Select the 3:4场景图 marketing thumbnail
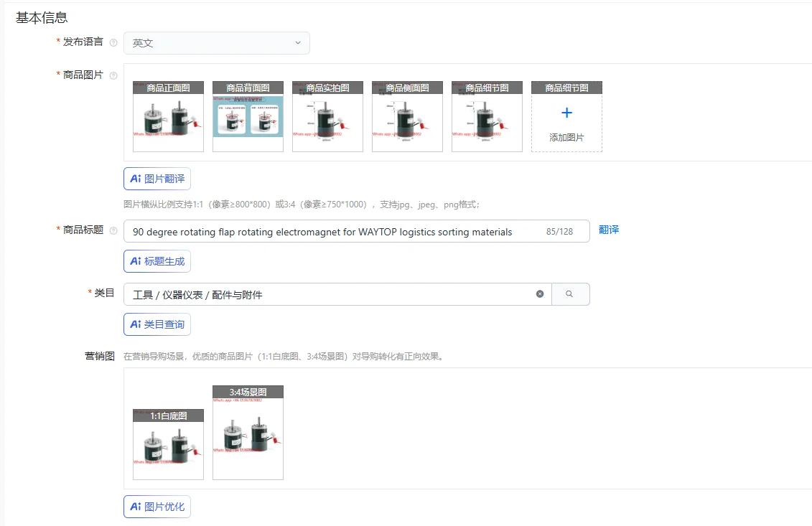Viewport: 812px width, 526px height. [x=248, y=433]
